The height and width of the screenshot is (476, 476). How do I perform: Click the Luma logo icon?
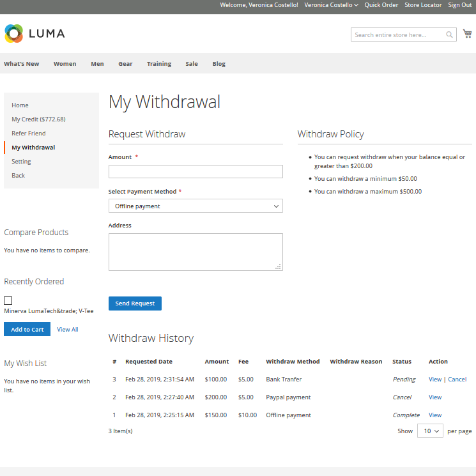(x=14, y=33)
